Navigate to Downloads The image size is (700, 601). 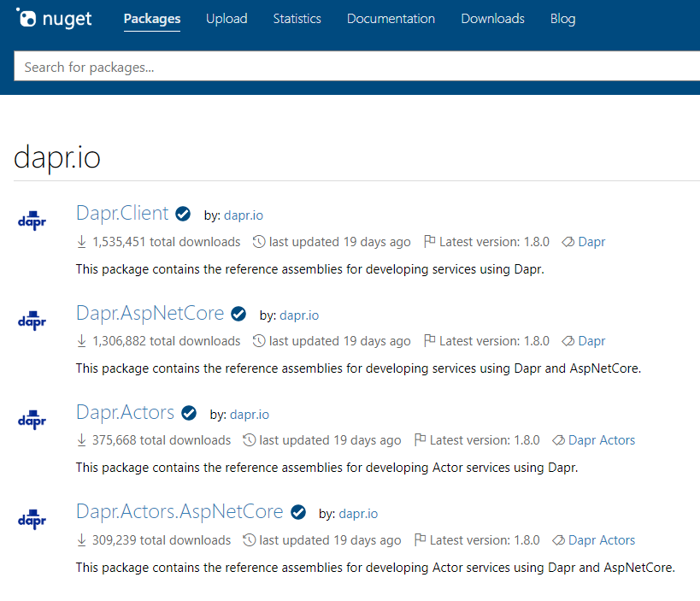pos(492,19)
